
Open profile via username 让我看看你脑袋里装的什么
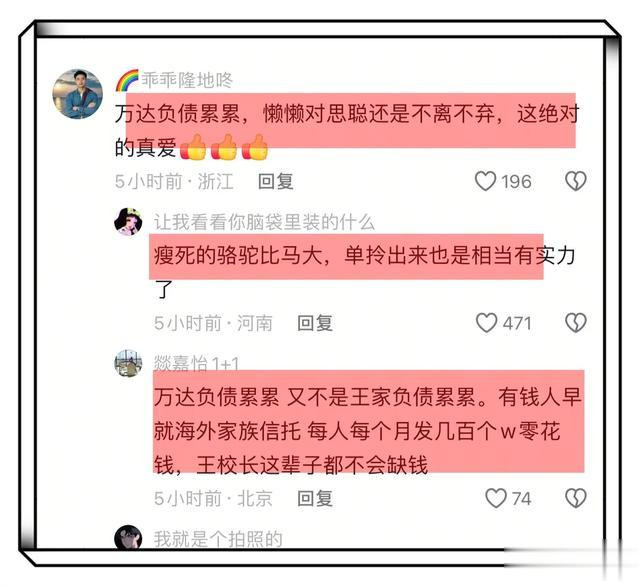click(264, 222)
